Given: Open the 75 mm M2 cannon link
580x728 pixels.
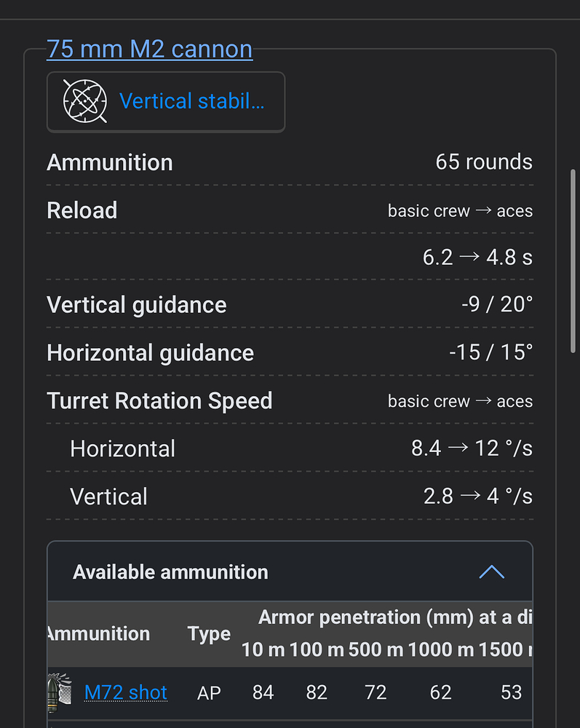Looking at the screenshot, I should click(x=149, y=50).
